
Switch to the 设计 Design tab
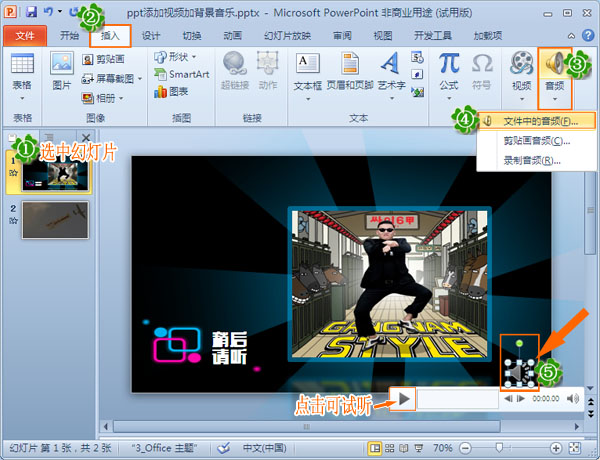pyautogui.click(x=151, y=36)
